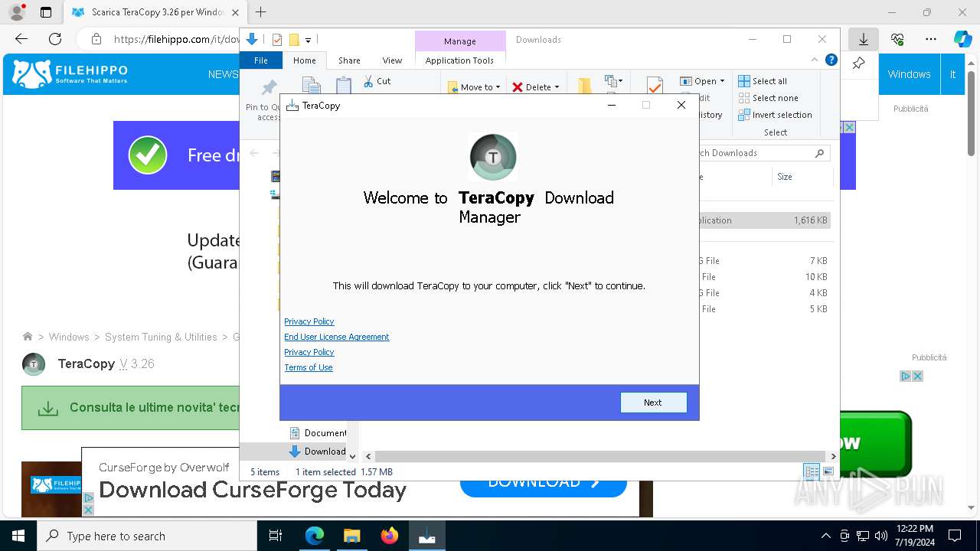Refresh the FileHippo page in Edge

point(55,39)
